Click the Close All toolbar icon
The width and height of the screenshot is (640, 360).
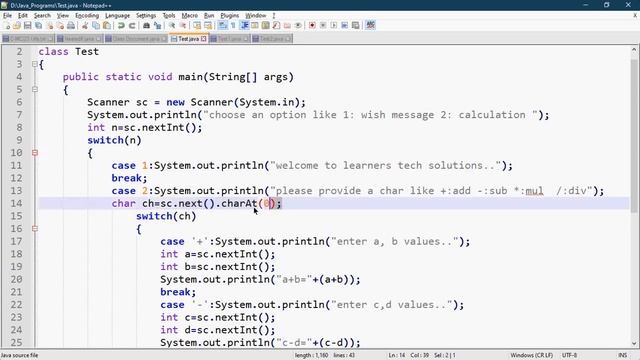(x=60, y=25)
